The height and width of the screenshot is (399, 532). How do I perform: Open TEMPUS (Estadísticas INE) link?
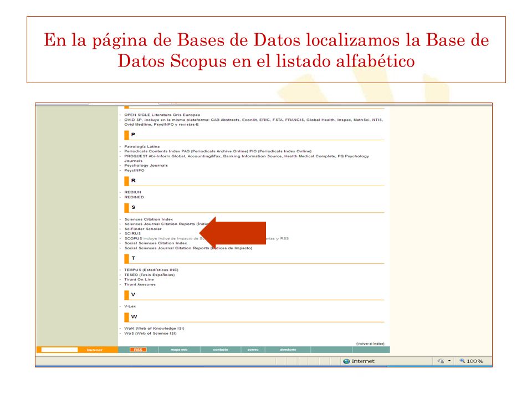point(151,270)
